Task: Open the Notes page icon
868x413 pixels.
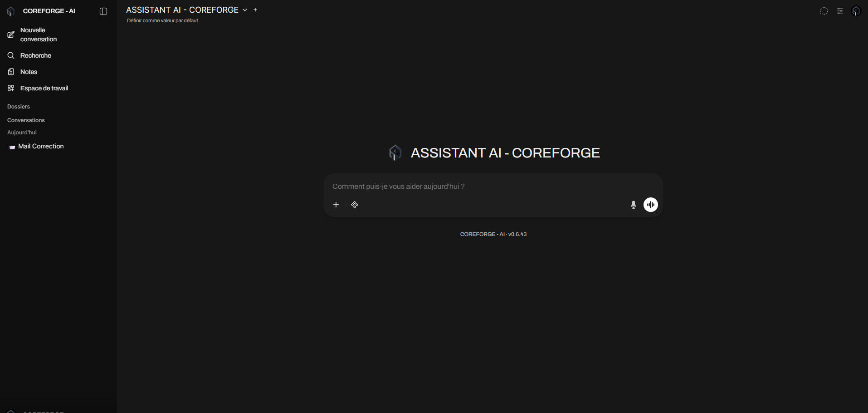Action: click(11, 72)
